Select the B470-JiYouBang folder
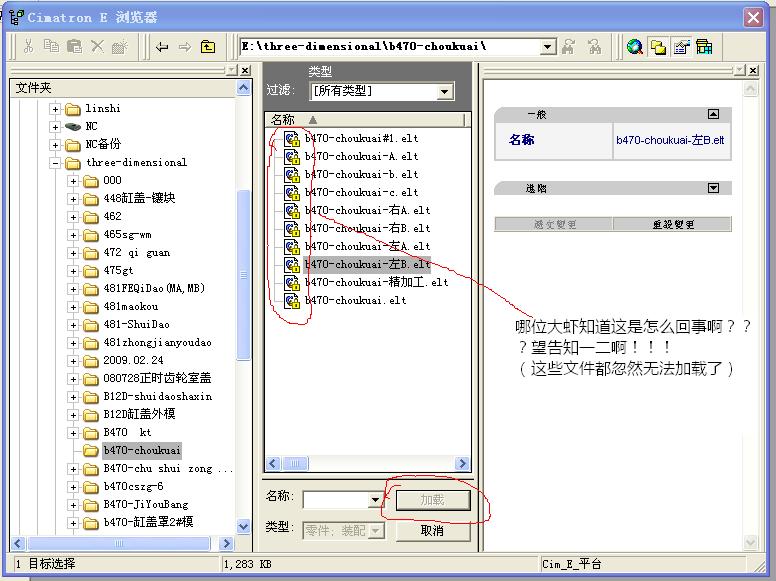 [x=146, y=504]
